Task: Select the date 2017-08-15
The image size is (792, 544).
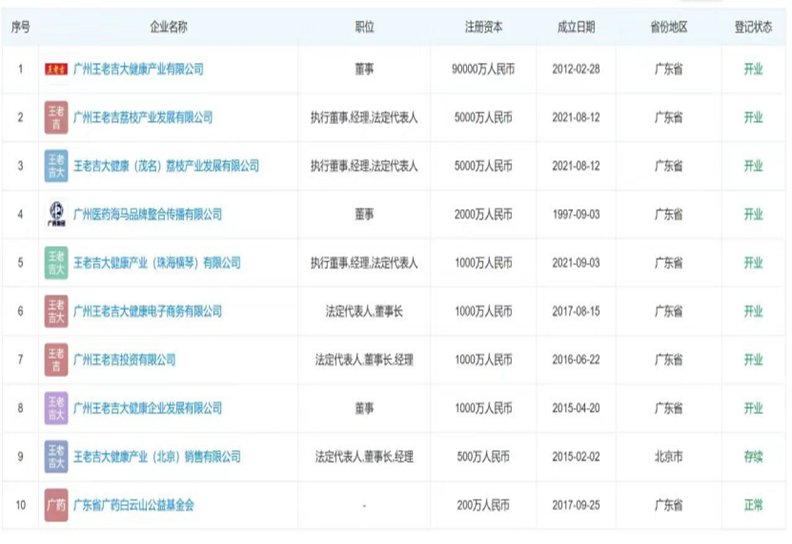Action: click(x=576, y=311)
